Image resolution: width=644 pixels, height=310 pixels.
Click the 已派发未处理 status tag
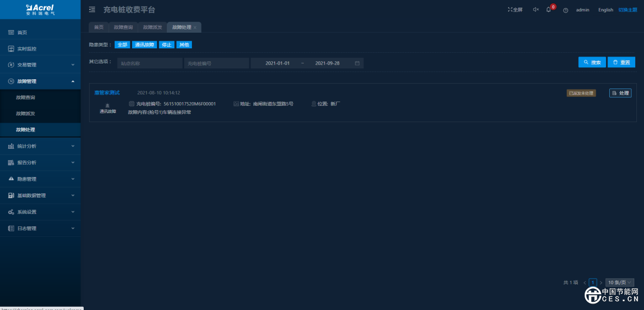(x=581, y=93)
